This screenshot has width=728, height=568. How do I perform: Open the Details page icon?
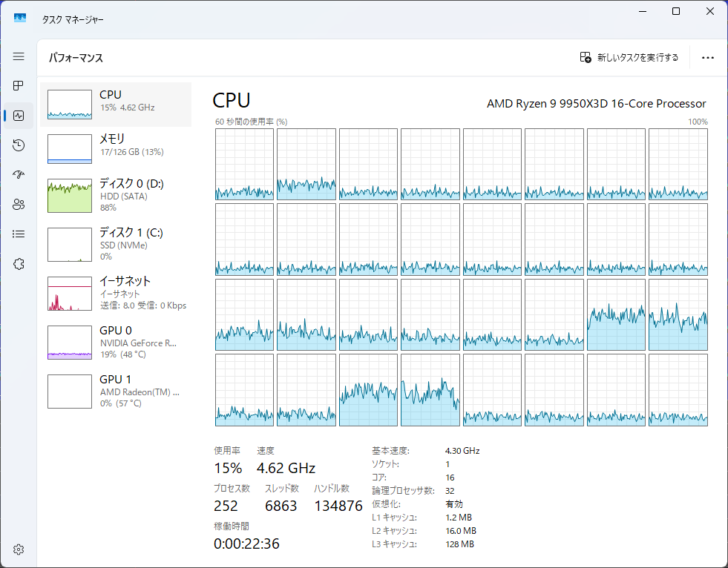pos(19,234)
